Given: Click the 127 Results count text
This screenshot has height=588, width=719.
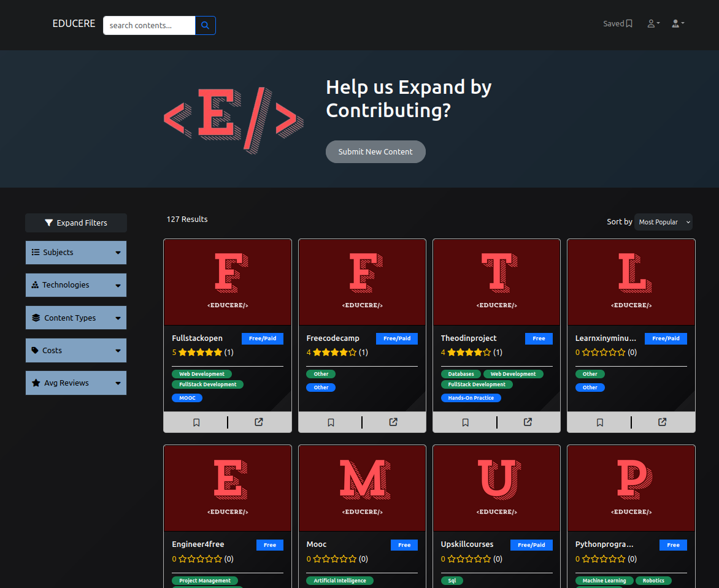Looking at the screenshot, I should coord(187,219).
